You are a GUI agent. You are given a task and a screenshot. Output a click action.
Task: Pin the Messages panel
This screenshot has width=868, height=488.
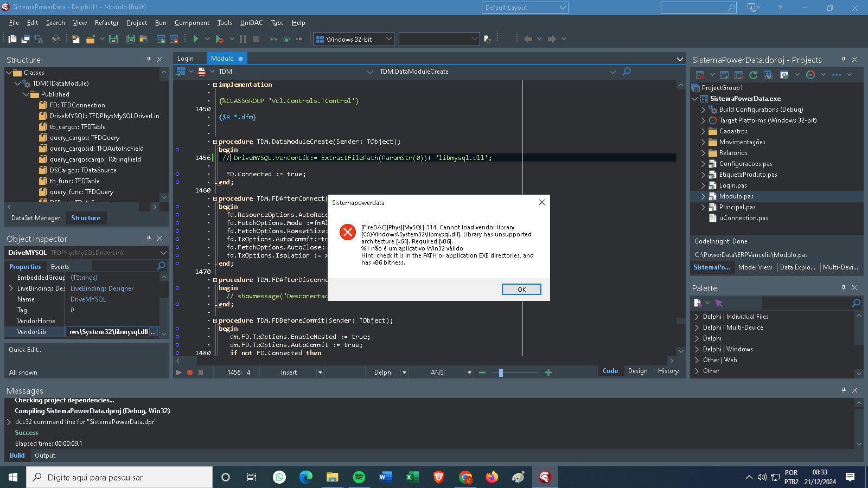click(844, 390)
